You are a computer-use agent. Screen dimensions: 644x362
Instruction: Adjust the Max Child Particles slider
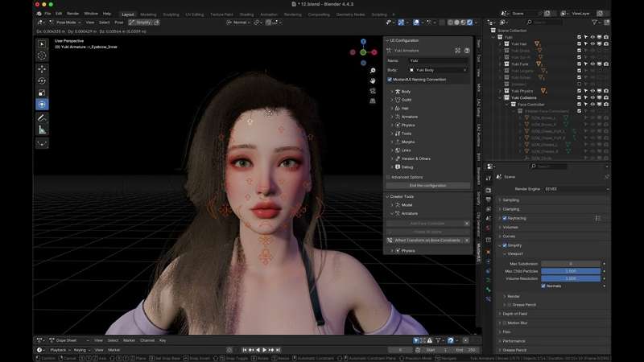tap(571, 271)
